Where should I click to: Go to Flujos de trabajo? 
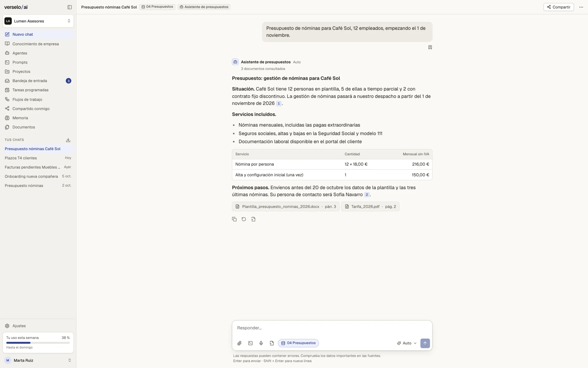pos(38,100)
